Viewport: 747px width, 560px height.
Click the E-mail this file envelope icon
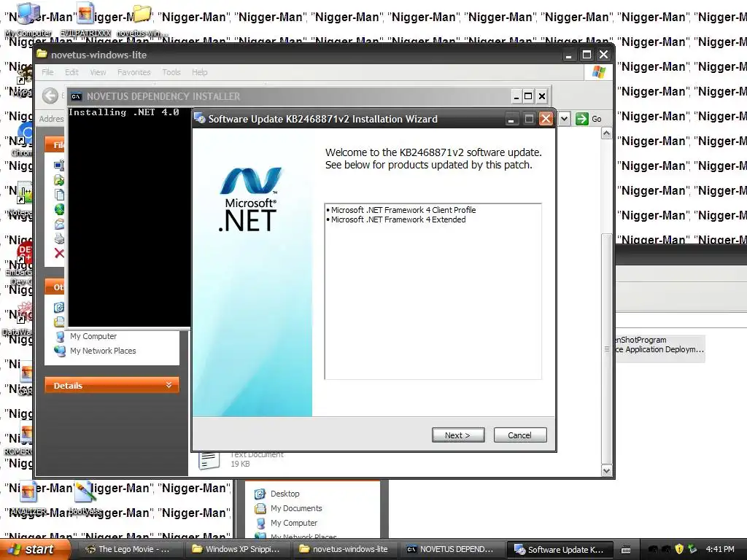59,224
